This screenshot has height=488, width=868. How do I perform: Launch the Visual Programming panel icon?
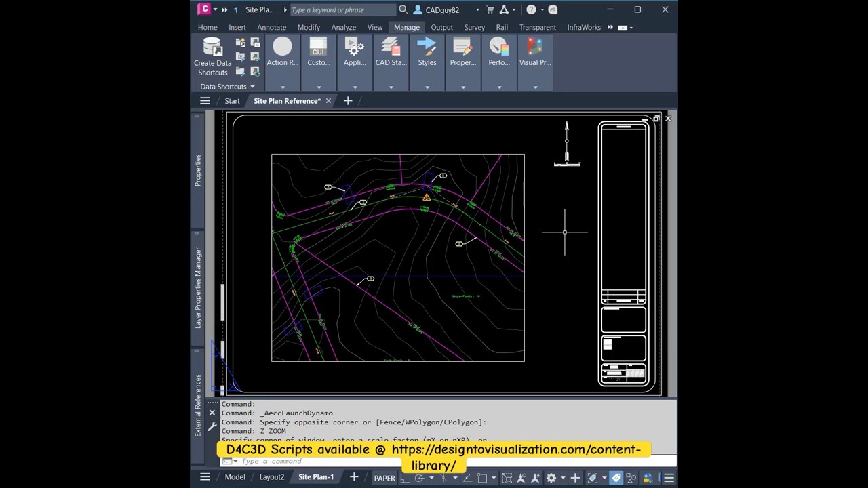(x=535, y=47)
